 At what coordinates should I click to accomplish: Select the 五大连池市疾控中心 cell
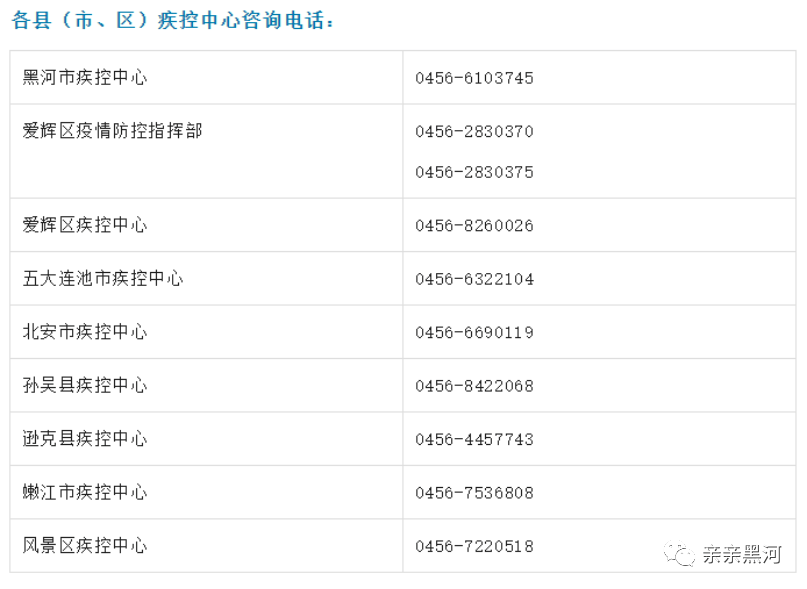click(x=103, y=279)
